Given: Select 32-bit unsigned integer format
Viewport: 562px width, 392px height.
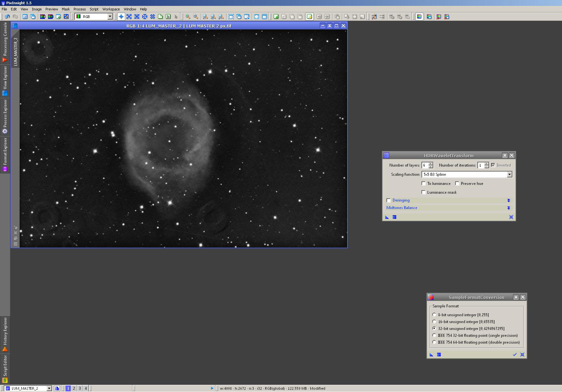Looking at the screenshot, I should (x=434, y=329).
